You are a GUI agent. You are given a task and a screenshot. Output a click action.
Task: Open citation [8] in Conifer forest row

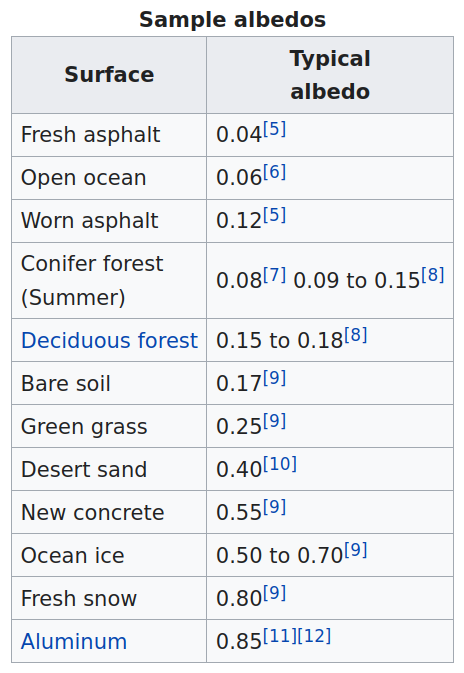tap(433, 275)
